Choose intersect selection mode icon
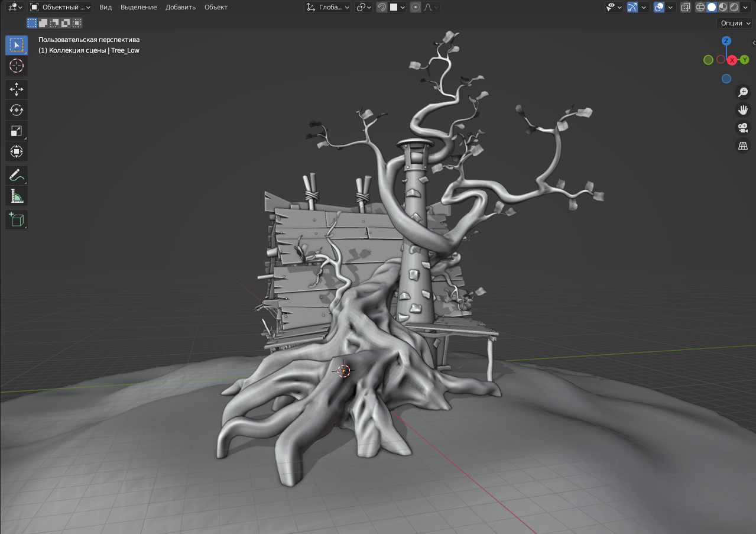This screenshot has width=756, height=534. [77, 23]
